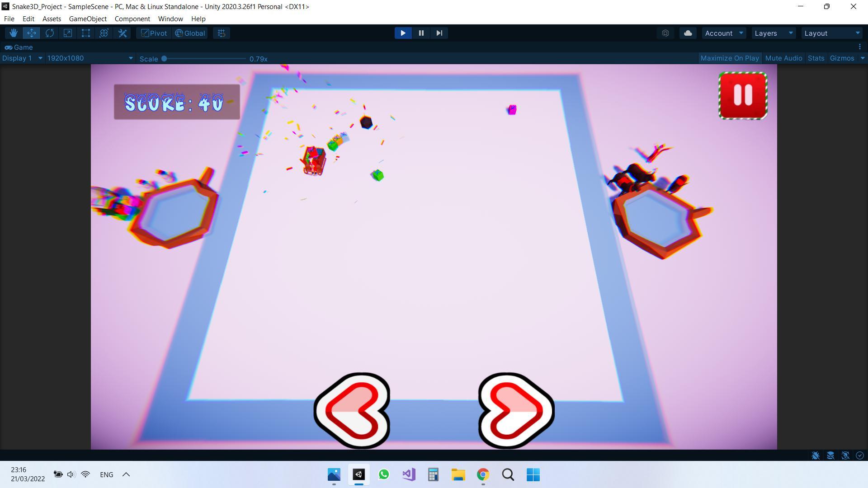Image resolution: width=868 pixels, height=488 pixels.
Task: Open the 1920x1080 resolution dropdown
Action: pyautogui.click(x=88, y=58)
